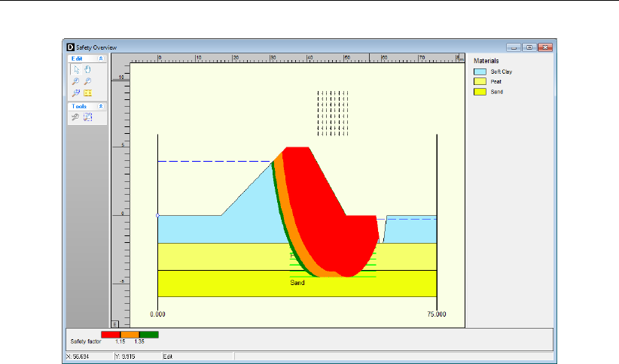Screen dimensions: 619x364
Task: Click the Sand bright yellow legend swatch
Action: pos(480,92)
